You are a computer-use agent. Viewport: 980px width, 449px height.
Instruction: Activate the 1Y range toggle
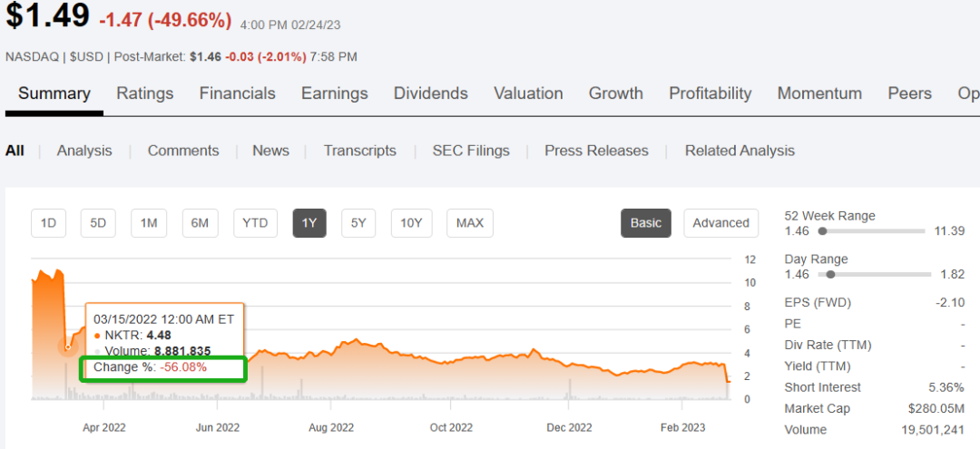click(309, 223)
